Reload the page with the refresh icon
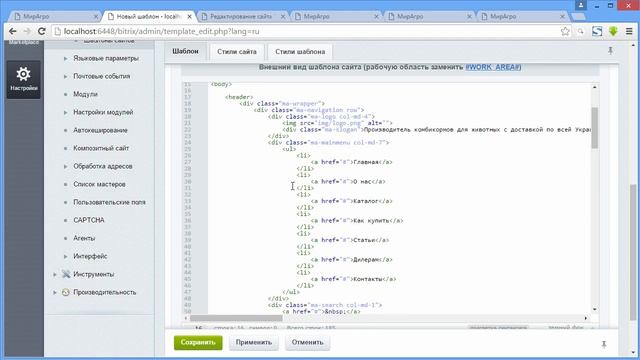 click(42, 31)
